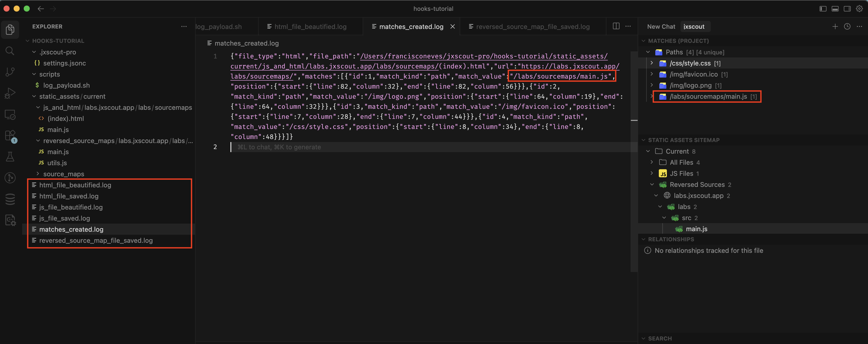Show chat history clock icon
868x344 pixels.
pos(847,26)
